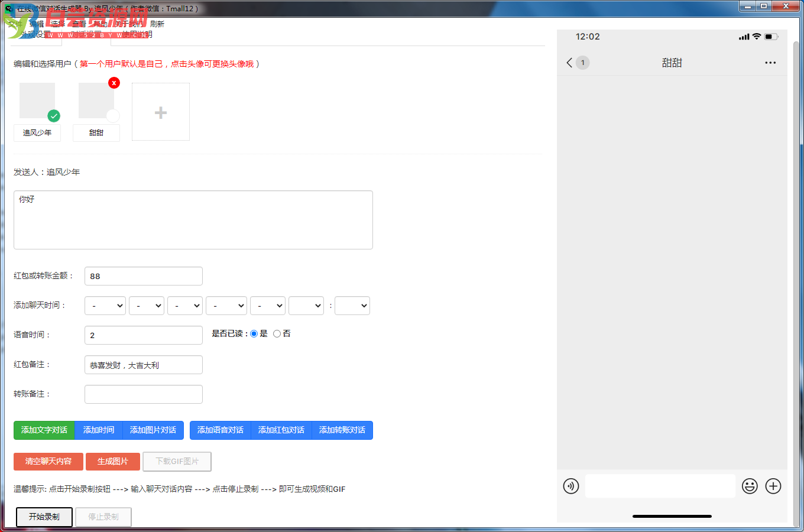This screenshot has width=804, height=532.
Task: Click 添加文字对话 green button
Action: coord(44,430)
